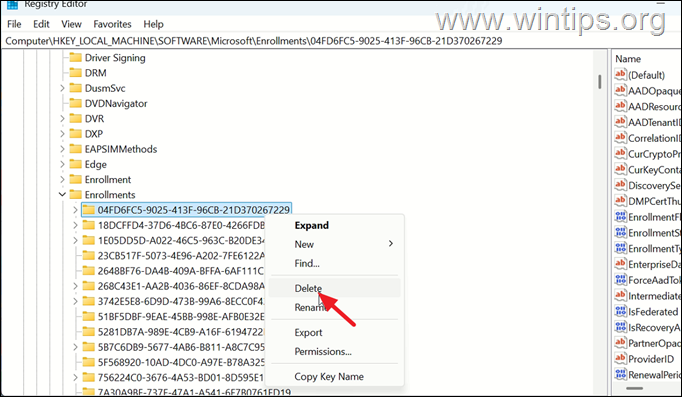Choose Export in the context menu
The image size is (682, 397).
tap(334, 333)
